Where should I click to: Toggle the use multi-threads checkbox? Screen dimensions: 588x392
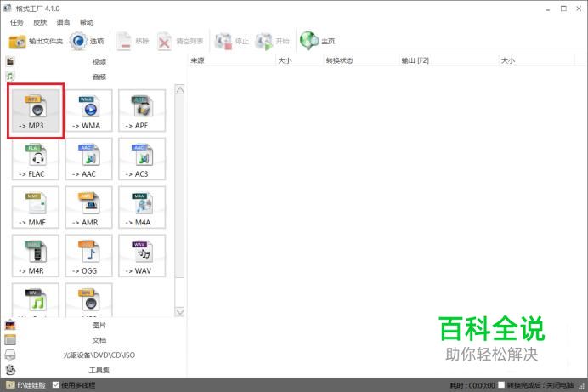coord(56,384)
